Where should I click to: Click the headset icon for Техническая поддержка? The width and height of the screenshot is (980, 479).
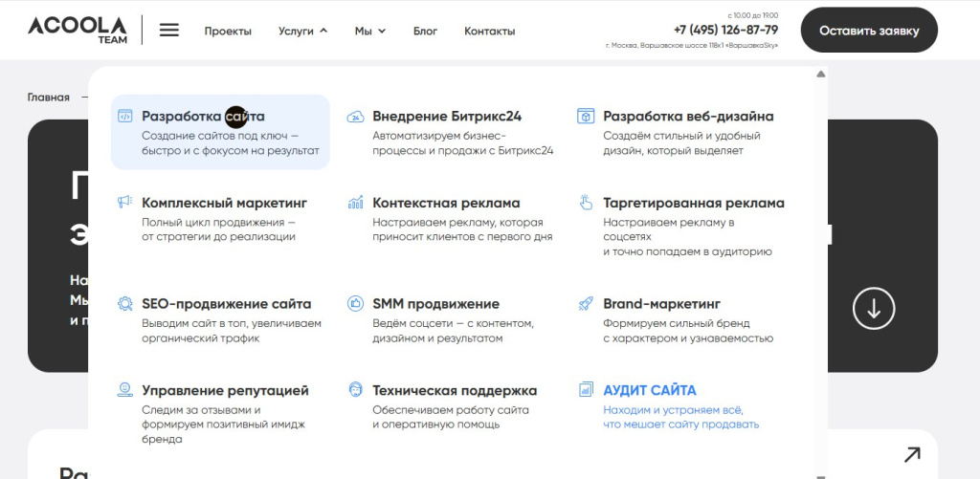[355, 390]
